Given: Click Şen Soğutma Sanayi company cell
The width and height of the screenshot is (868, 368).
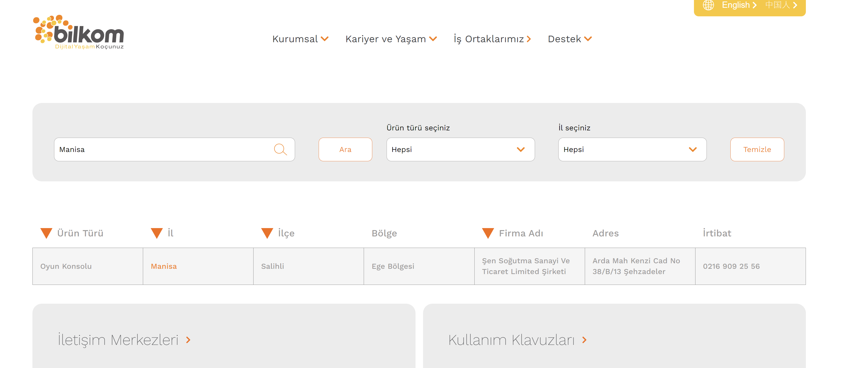Looking at the screenshot, I should 529,266.
